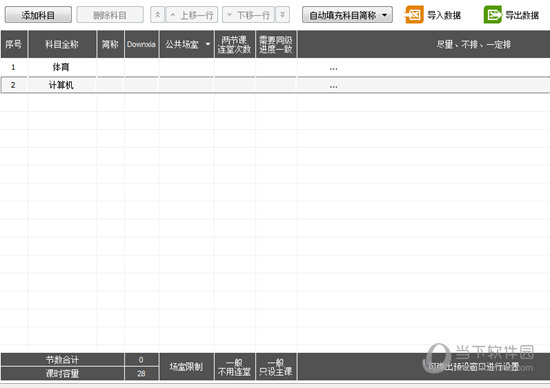
Task: Select the 体育 subject cell
Action: pos(62,67)
